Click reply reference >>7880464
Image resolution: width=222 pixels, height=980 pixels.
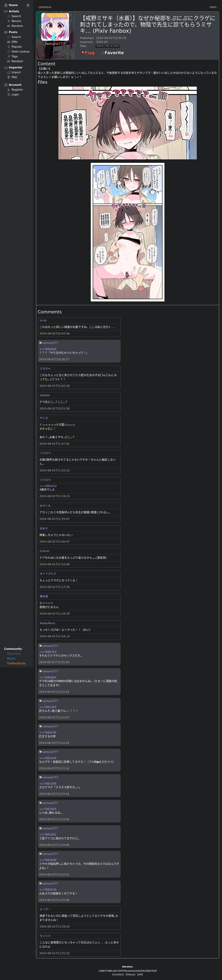[x=48, y=349]
